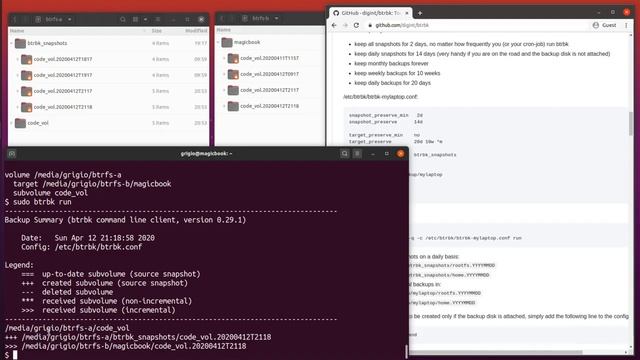Open hamburger menu in btrfs-a file manager
The height and width of the screenshot is (360, 640).
click(158, 19)
